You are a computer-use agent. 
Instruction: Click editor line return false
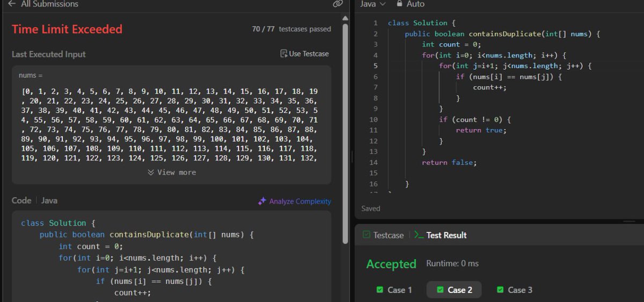[449, 162]
